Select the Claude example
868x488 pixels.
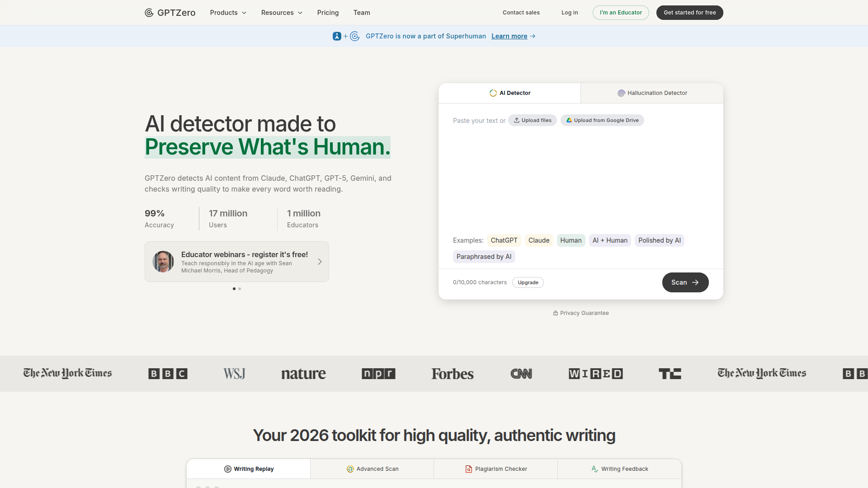pos(539,240)
